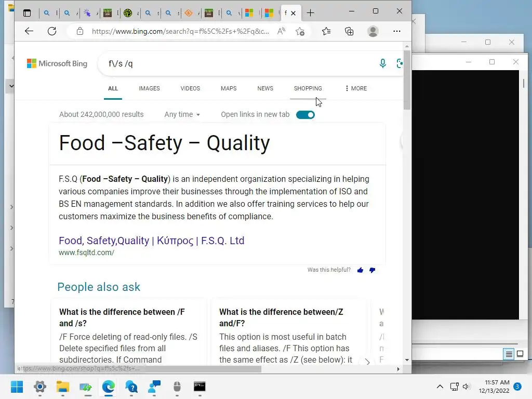
Task: Activate Read aloud icon in address bar
Action: [281, 31]
